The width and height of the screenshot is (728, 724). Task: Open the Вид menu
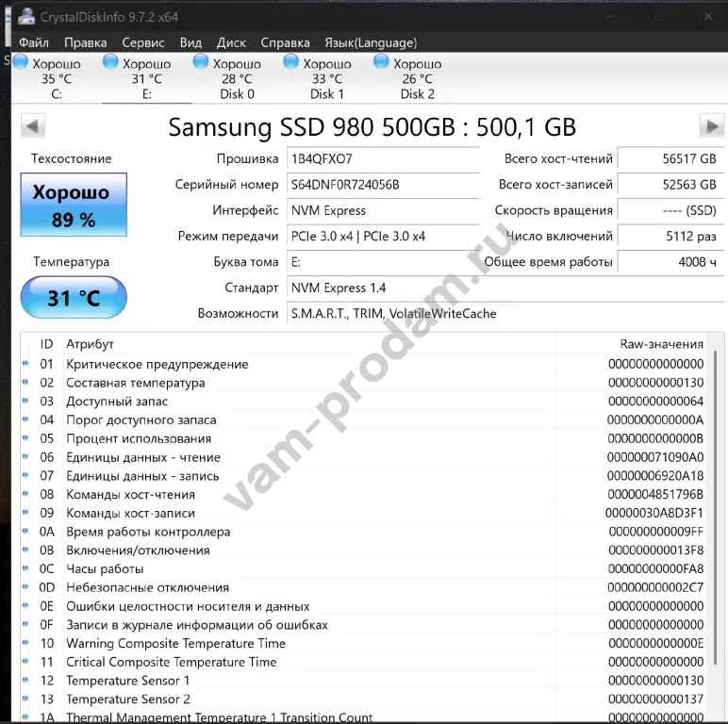(190, 42)
